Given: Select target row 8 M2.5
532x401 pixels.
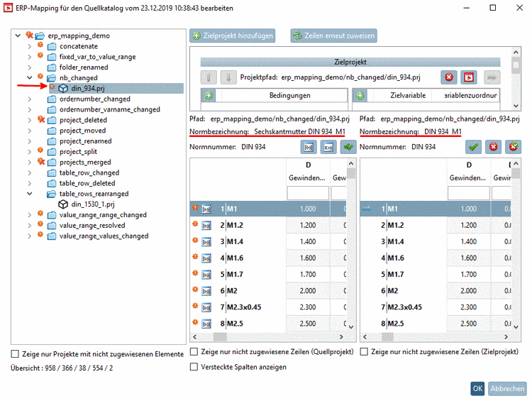Looking at the screenshot, I should coord(436,324).
